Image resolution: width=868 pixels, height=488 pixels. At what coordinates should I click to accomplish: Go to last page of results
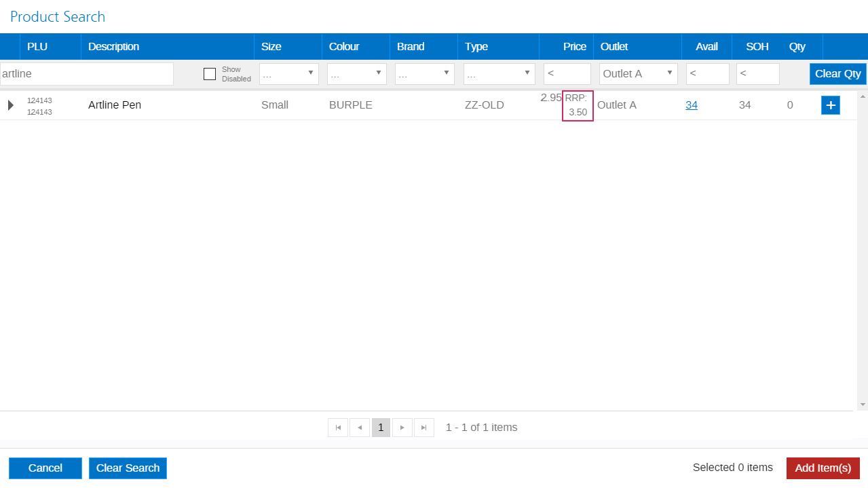click(424, 428)
